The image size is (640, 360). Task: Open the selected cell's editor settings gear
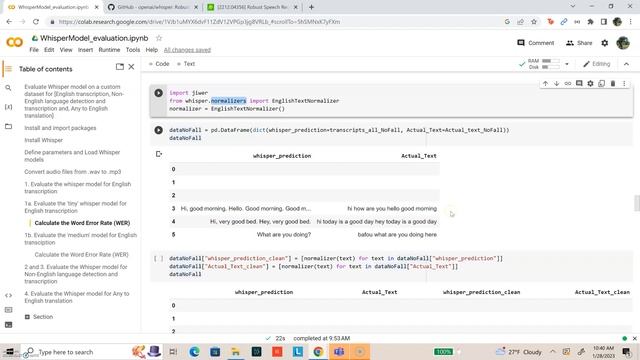click(x=590, y=84)
